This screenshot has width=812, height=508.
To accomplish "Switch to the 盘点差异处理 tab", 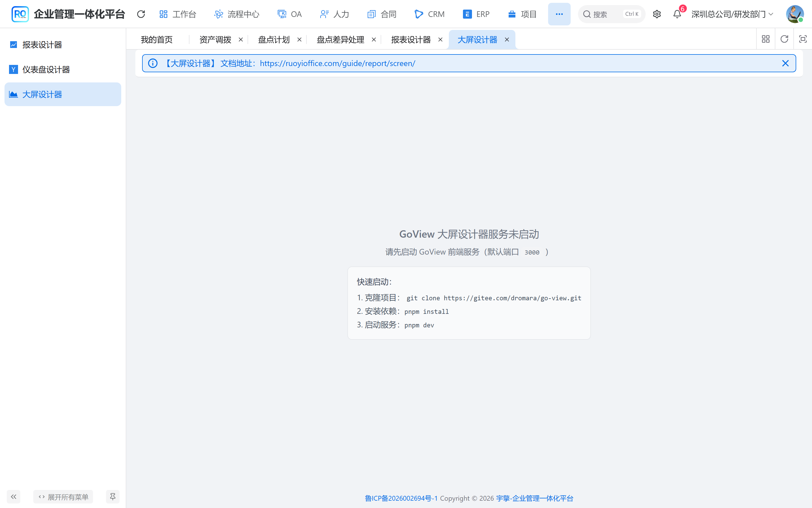I will click(340, 40).
